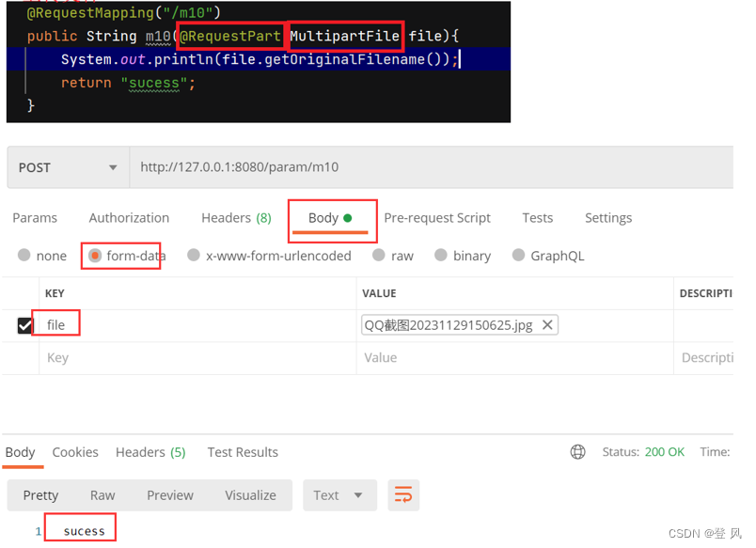
Task: Switch to Raw response view
Action: pos(102,495)
